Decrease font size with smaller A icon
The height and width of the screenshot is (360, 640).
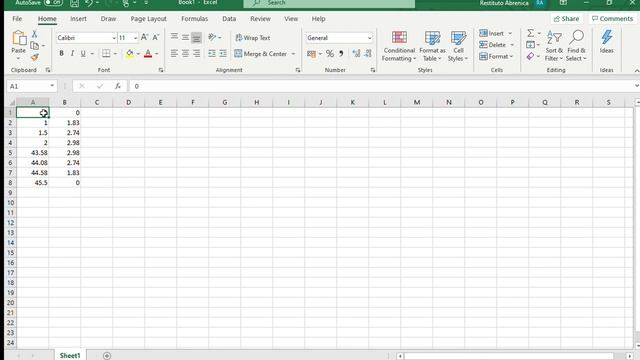(156, 38)
